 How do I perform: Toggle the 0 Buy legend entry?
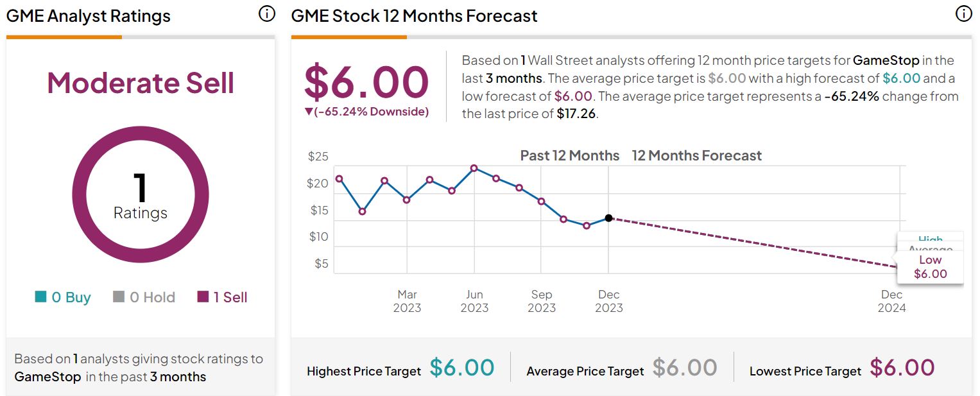coord(62,297)
